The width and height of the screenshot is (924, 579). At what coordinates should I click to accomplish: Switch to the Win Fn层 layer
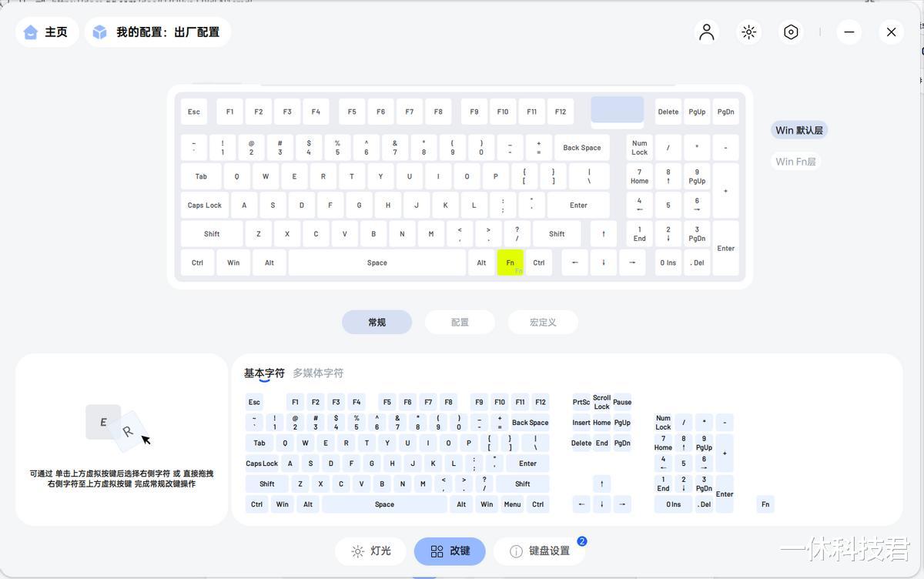point(795,161)
